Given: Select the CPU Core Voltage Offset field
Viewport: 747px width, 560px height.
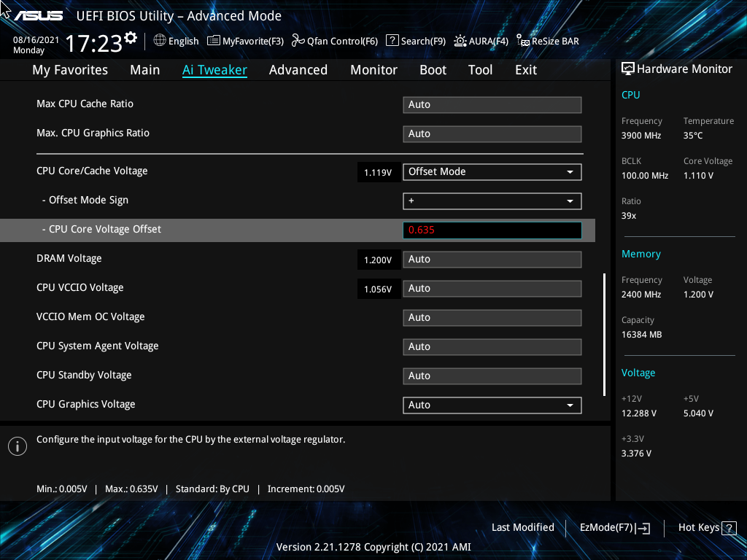Looking at the screenshot, I should point(492,230).
